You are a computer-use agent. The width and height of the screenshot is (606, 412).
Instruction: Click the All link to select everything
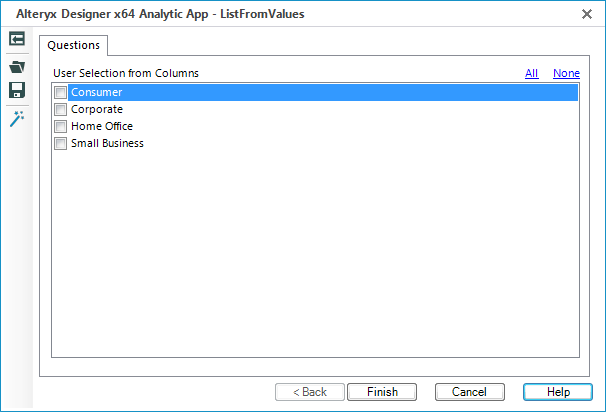point(531,73)
